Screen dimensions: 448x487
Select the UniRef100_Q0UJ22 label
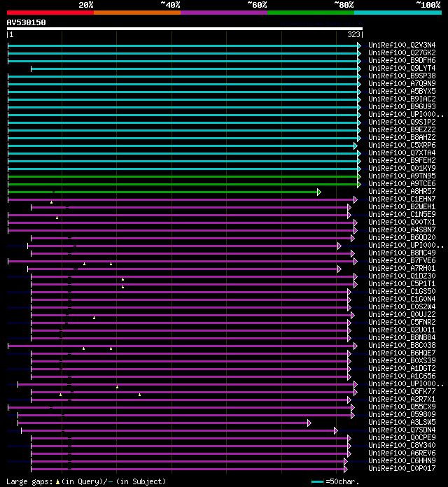tap(402, 315)
